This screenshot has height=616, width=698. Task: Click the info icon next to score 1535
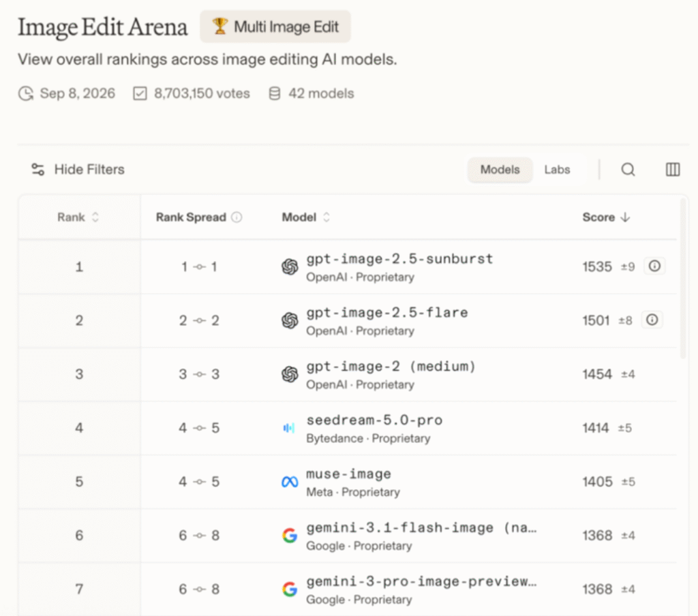pos(654,266)
